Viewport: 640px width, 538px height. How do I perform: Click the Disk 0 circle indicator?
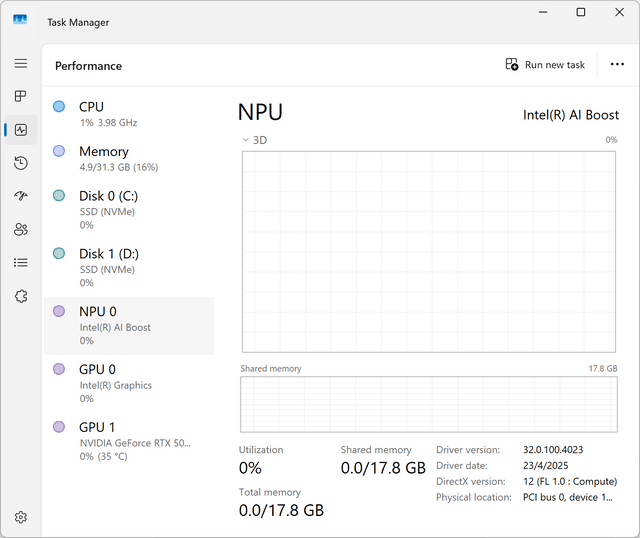pyautogui.click(x=59, y=196)
